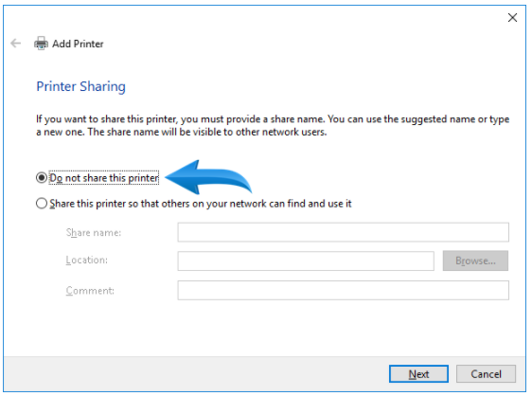Focus the Share name text field
This screenshot has width=532, height=396.
point(343,232)
